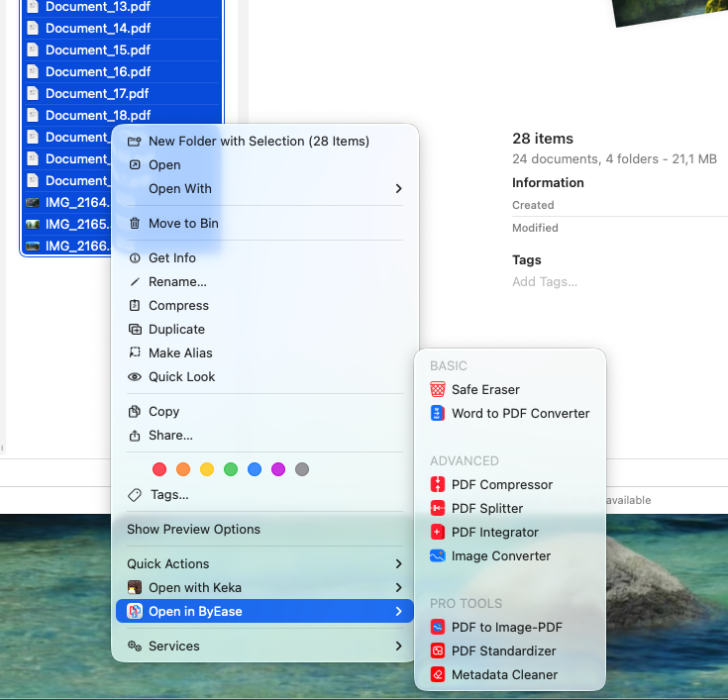
Task: Click the PDF Standardizer icon
Action: [x=438, y=650]
